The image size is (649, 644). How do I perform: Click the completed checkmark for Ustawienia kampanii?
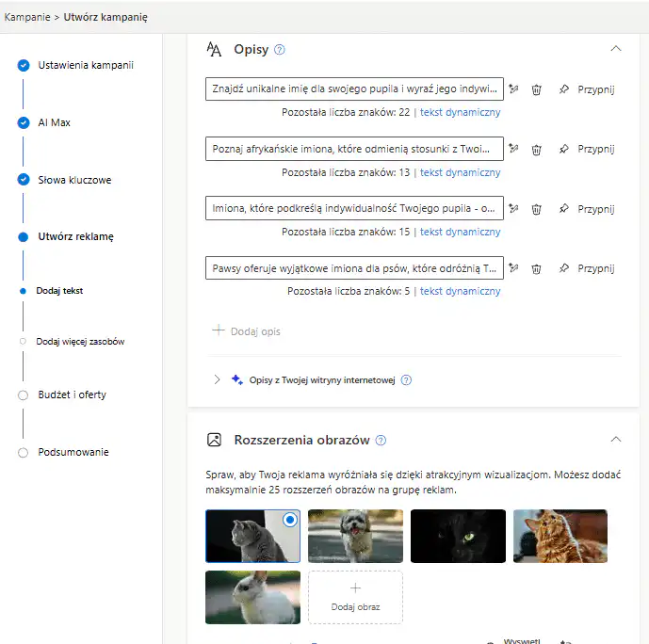(x=24, y=65)
